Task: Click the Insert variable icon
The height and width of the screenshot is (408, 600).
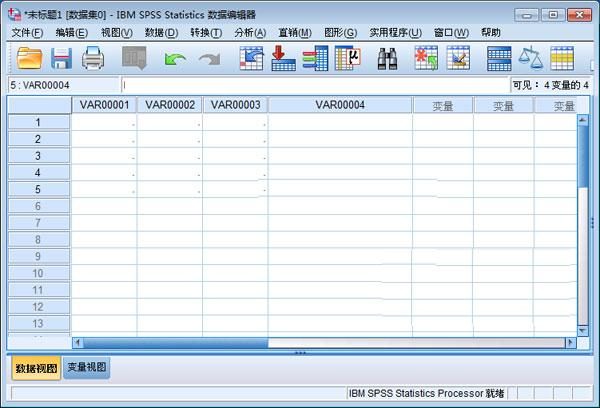Action: click(x=458, y=58)
